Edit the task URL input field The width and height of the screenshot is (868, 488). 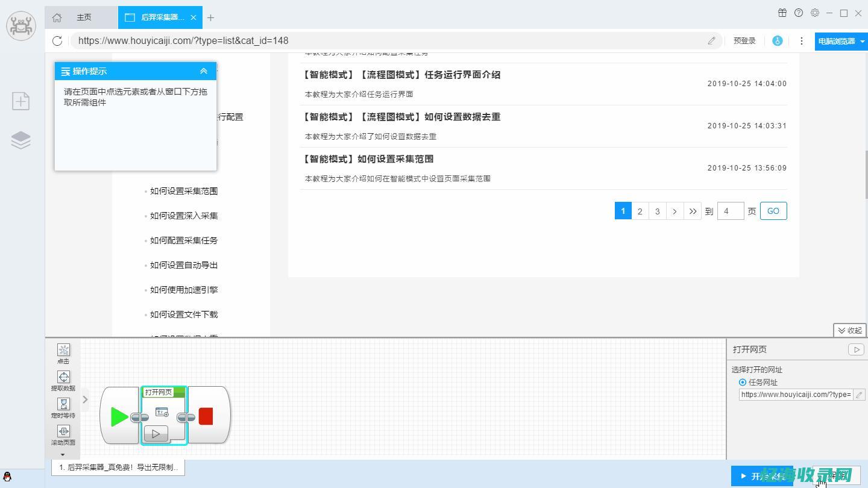797,394
